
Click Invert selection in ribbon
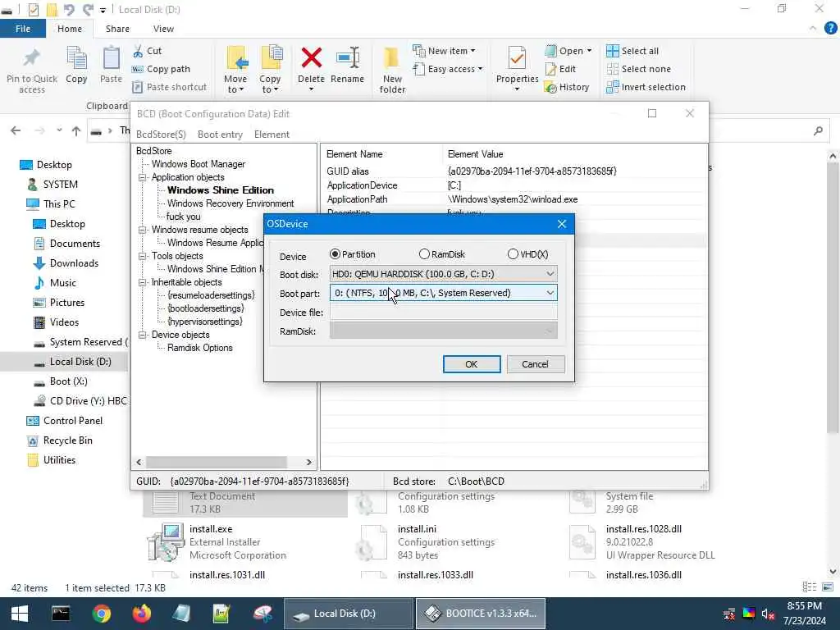(x=646, y=87)
